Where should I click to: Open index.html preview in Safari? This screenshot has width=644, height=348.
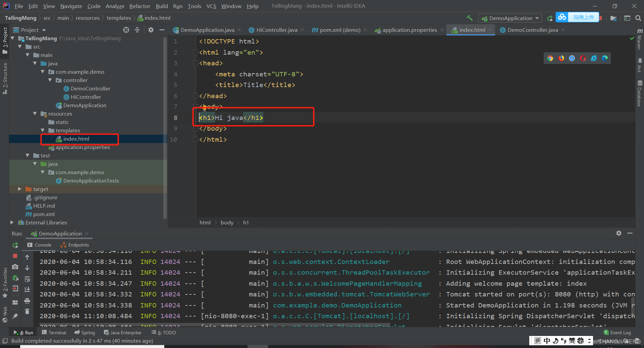point(572,58)
